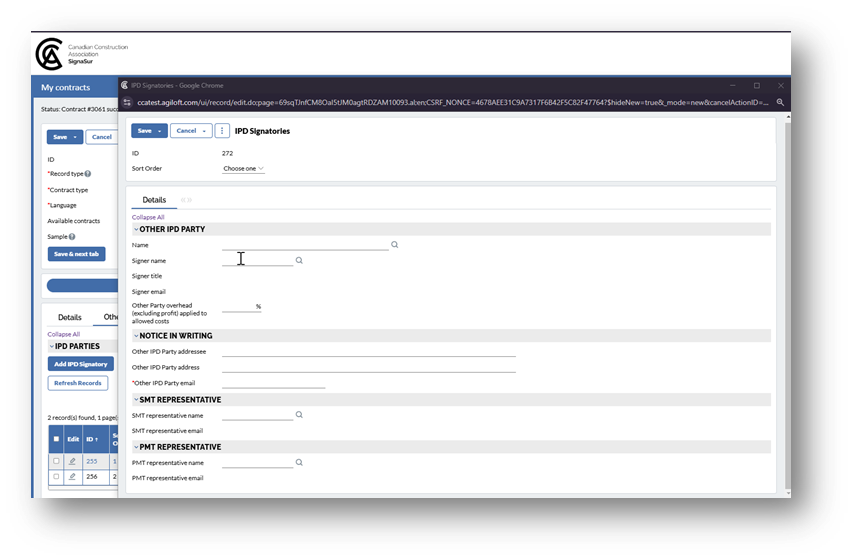The image size is (853, 560).
Task: Click the zoom icon in the address bar
Action: (x=778, y=102)
